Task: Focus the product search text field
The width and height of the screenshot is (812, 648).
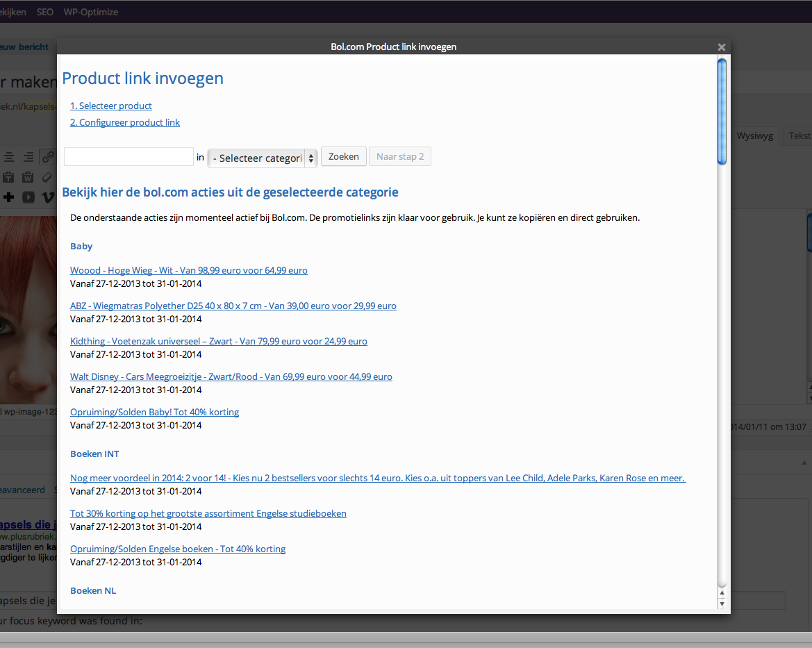Action: click(x=129, y=156)
